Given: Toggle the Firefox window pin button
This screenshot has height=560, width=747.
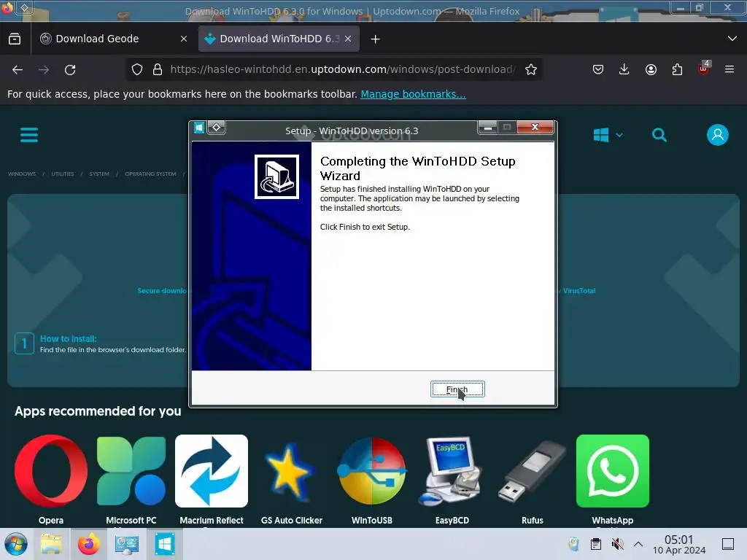Looking at the screenshot, I should point(24,7).
